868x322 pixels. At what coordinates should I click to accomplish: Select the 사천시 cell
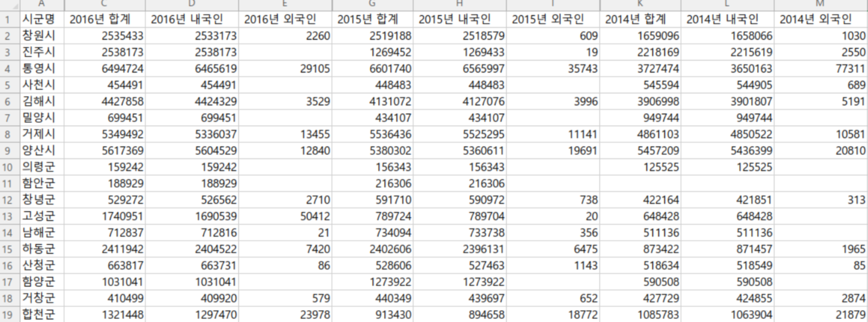(x=41, y=85)
